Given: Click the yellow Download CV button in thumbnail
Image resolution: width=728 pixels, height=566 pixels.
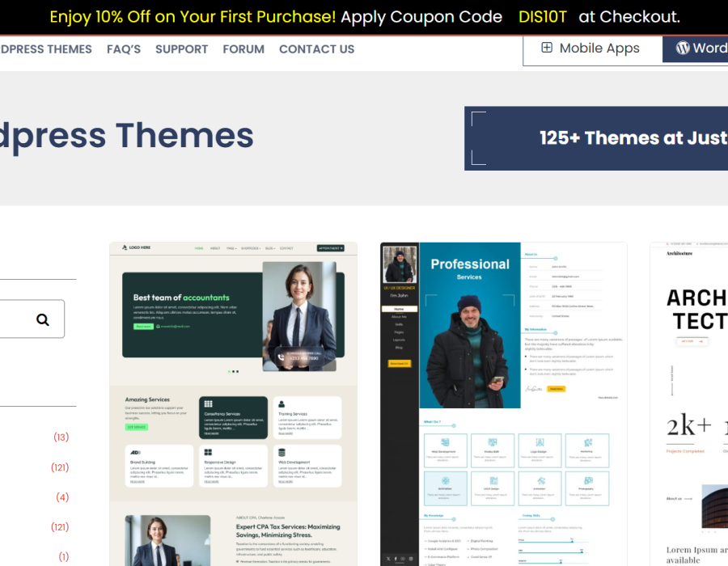Looking at the screenshot, I should [x=400, y=364].
